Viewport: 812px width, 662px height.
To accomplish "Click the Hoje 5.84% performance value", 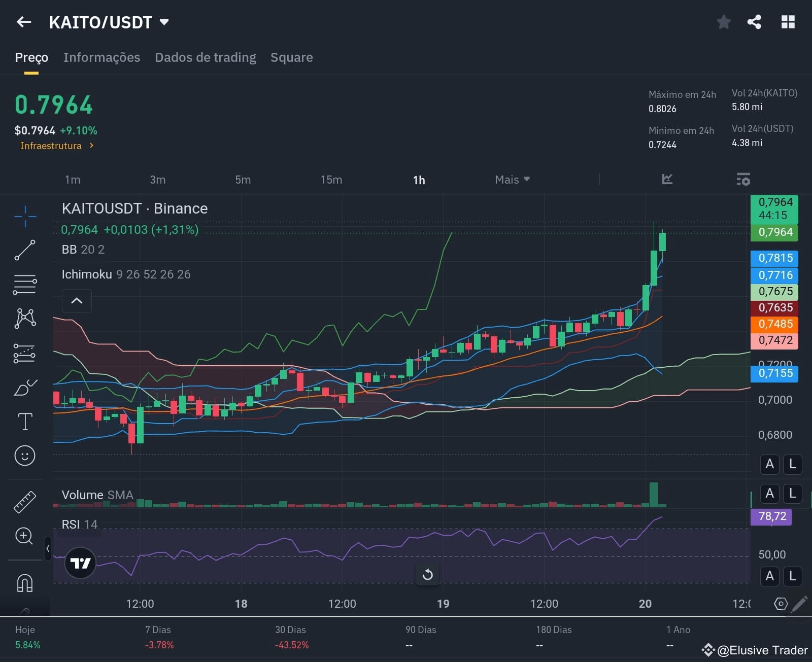I will [x=28, y=645].
